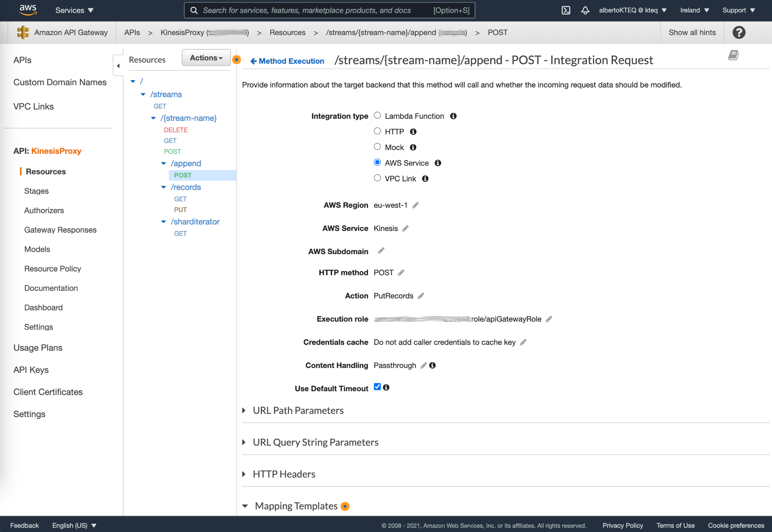The width and height of the screenshot is (772, 532).
Task: Open Usage Plans in the sidebar
Action: (38, 348)
